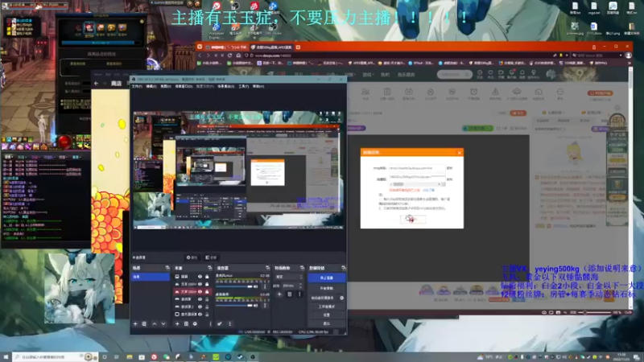Open source properties with the gear icon
Screen dimensions: 644x362
pos(195,324)
